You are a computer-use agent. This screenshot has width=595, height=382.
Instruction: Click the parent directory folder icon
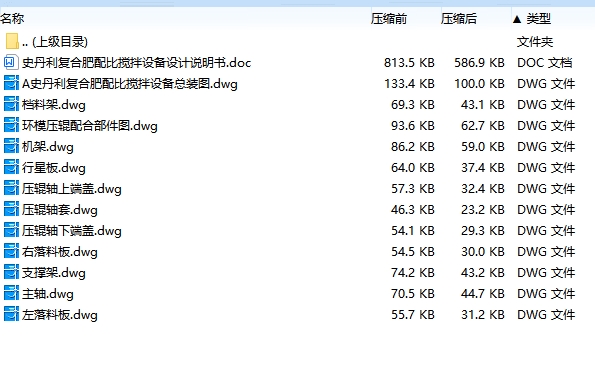click(x=12, y=41)
